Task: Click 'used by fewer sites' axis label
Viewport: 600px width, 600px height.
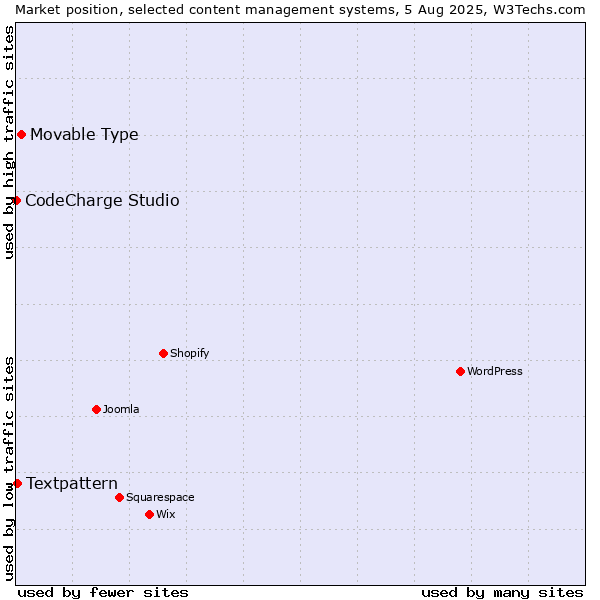Action: click(x=103, y=593)
